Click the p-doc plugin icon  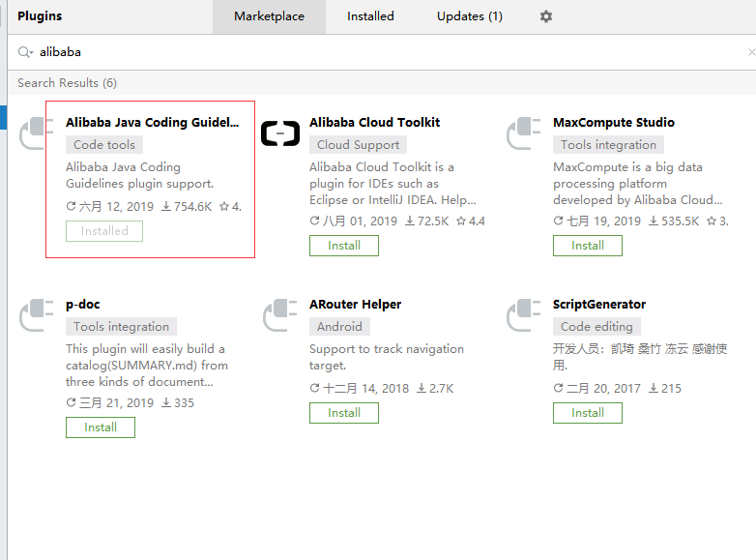(x=36, y=315)
